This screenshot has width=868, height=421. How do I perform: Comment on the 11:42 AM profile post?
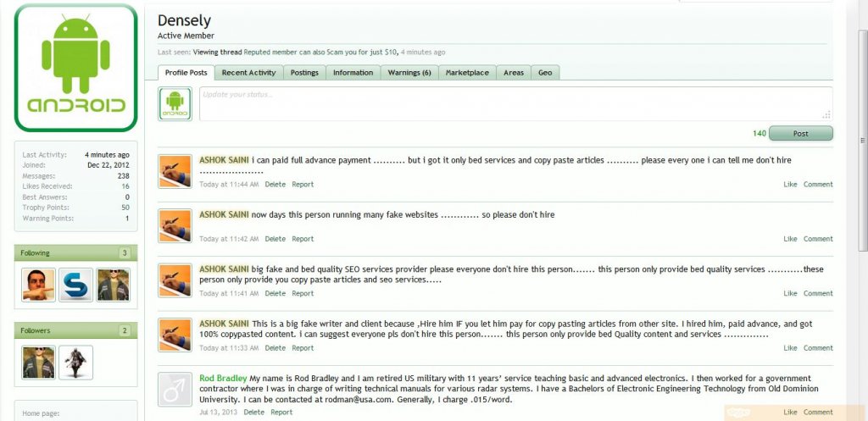coord(818,239)
